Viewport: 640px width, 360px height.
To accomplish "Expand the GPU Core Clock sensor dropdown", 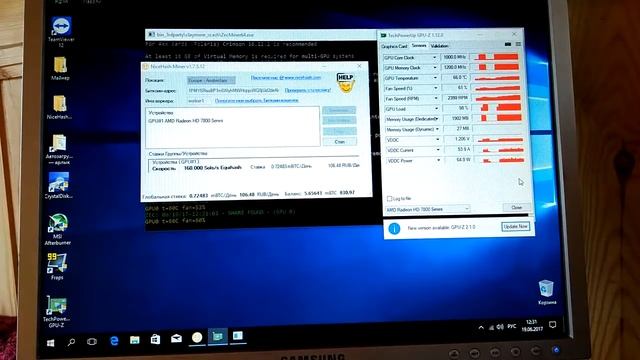I will click(x=434, y=58).
